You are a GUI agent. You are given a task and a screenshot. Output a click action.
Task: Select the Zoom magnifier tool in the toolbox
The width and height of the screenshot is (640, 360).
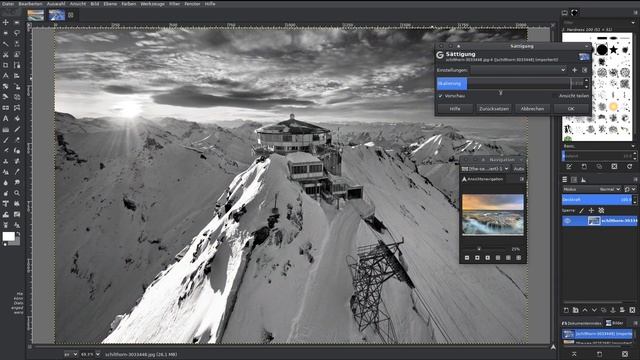[17, 193]
